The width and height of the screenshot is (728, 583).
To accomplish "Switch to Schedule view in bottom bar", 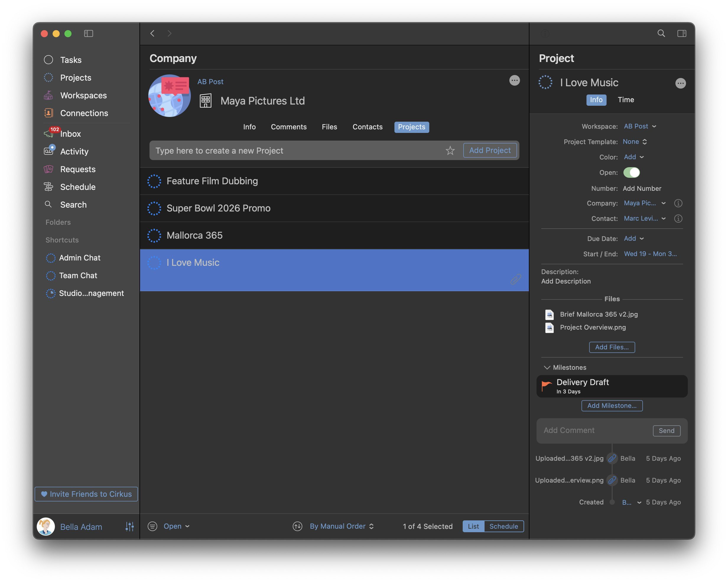I will [503, 526].
